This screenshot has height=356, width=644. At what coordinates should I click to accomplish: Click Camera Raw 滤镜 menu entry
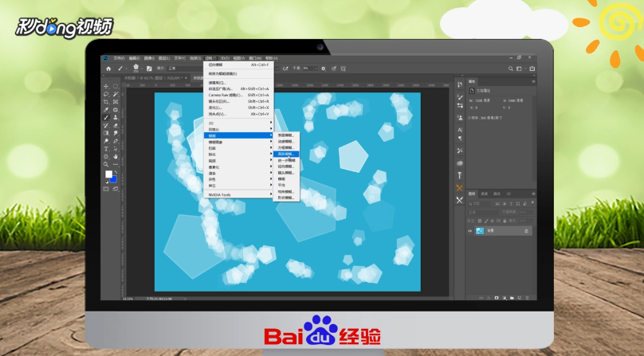[238, 95]
